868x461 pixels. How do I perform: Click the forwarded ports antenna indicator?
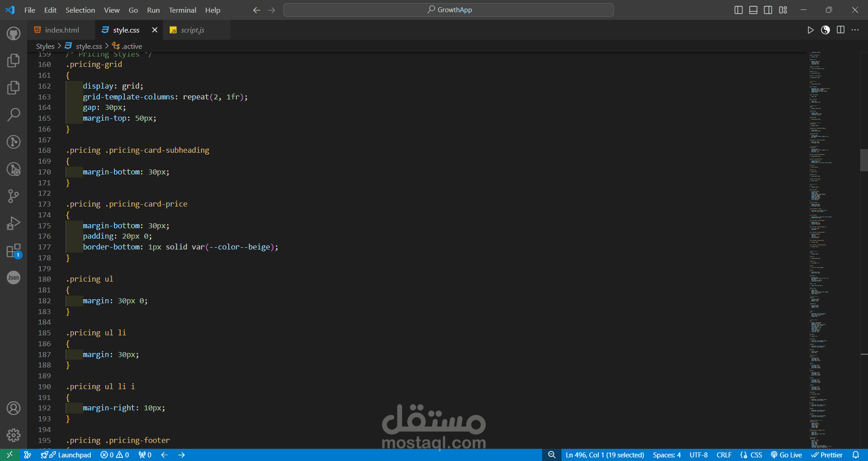[x=145, y=455]
